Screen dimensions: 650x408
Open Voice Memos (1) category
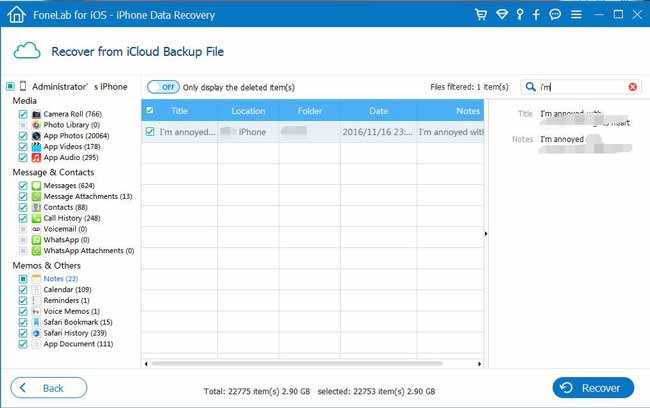pos(72,311)
